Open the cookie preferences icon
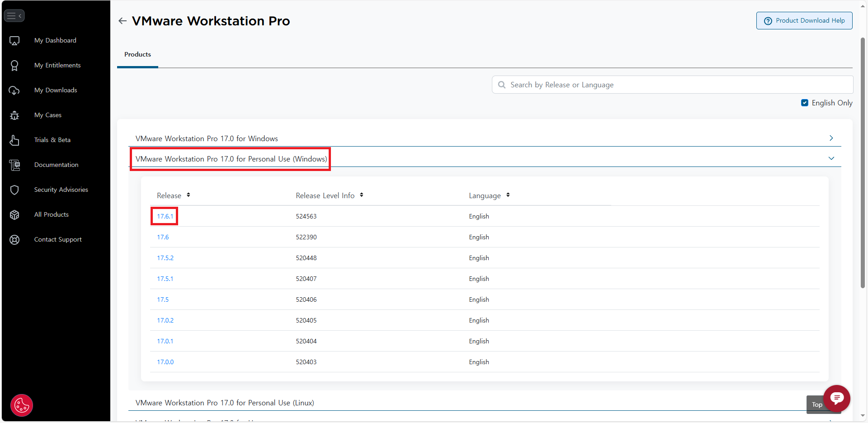Image resolution: width=868 pixels, height=423 pixels. (x=22, y=405)
